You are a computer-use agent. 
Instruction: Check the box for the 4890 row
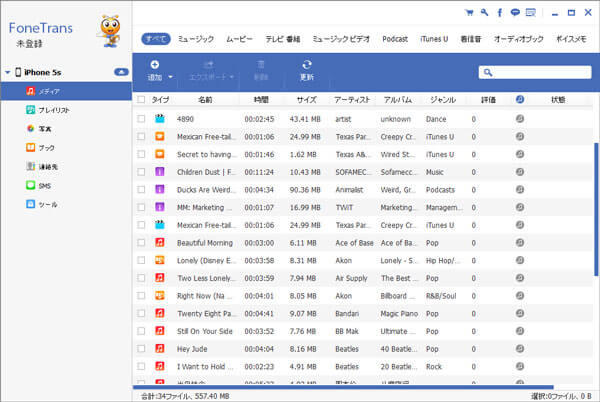click(141, 119)
